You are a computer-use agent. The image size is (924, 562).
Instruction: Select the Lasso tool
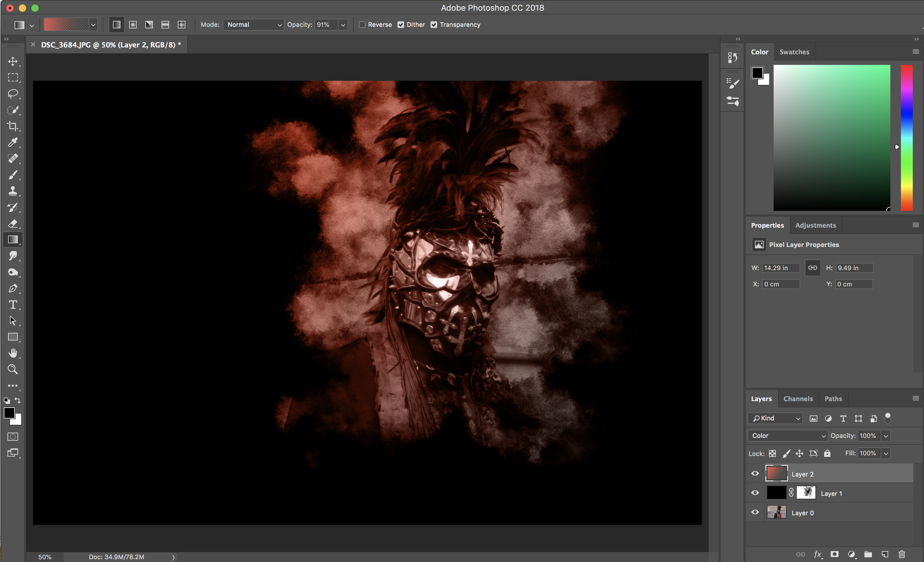tap(13, 94)
